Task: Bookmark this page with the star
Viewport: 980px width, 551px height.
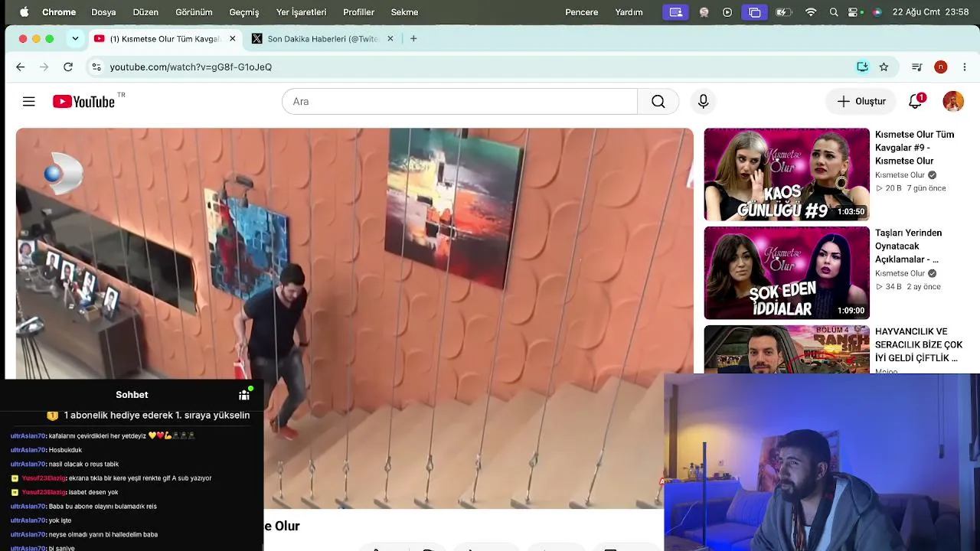Action: pos(884,67)
